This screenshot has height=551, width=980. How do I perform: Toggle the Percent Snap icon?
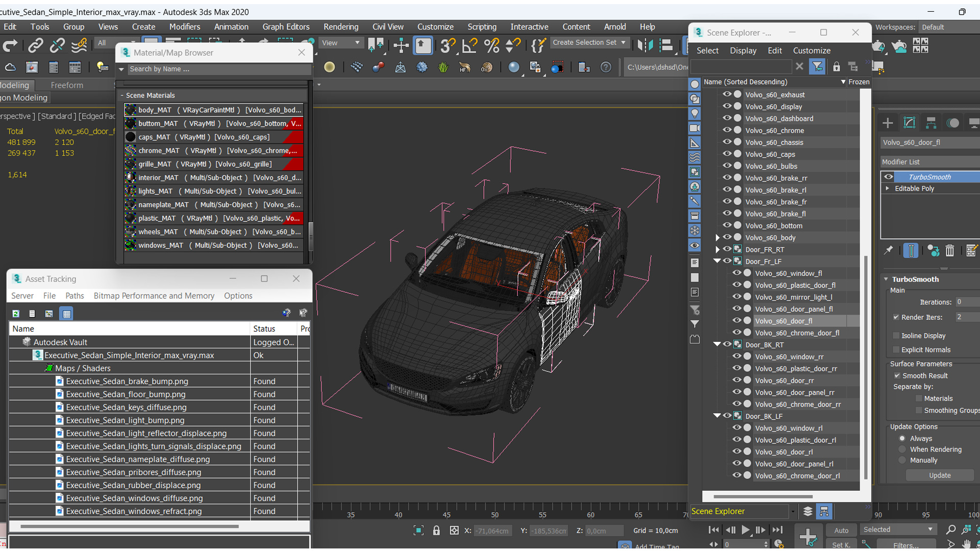(492, 46)
